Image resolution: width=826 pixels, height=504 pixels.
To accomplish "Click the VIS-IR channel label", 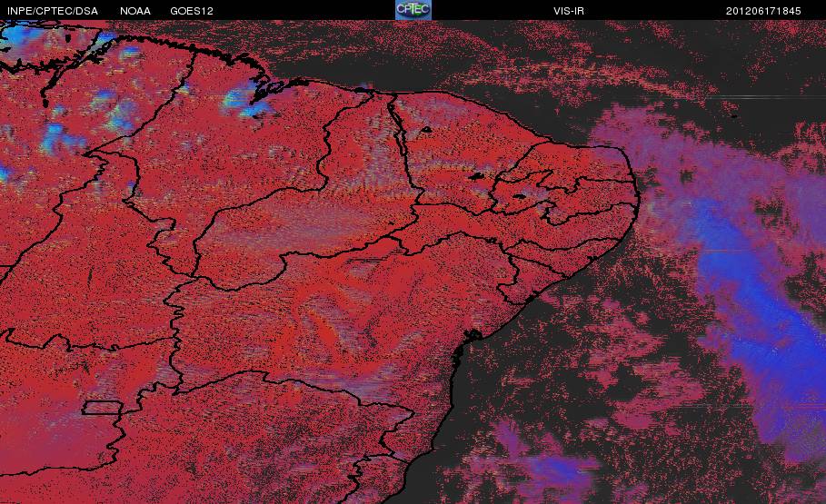I will point(569,11).
